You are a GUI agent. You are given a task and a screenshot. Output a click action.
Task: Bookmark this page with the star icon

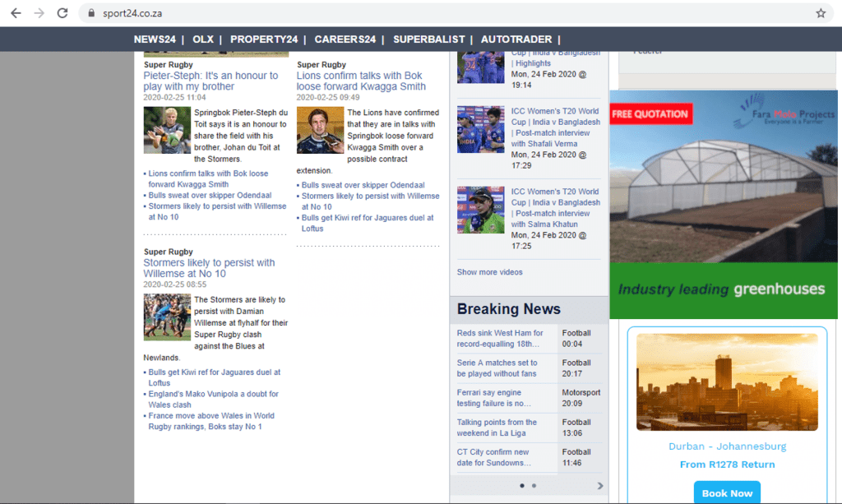(820, 13)
